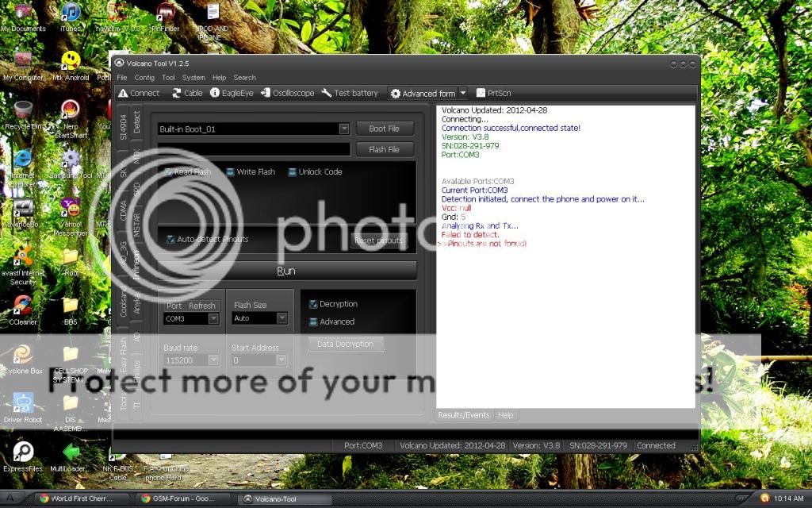The height and width of the screenshot is (508, 812).
Task: Launch EagleEye from the toolbar
Action: tap(215, 94)
